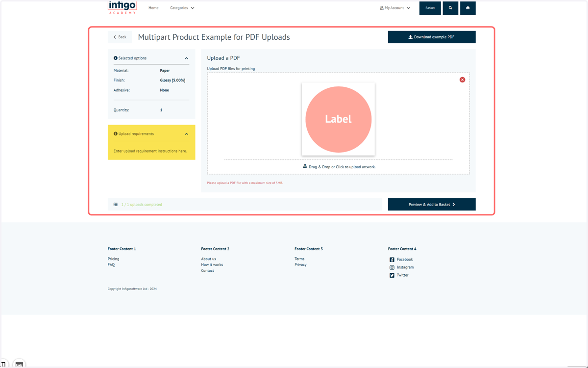Viewport: 588px width, 368px height.
Task: Open the Home page link
Action: coord(153,8)
